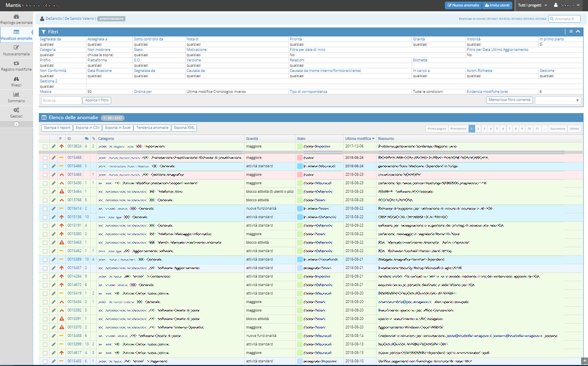Image resolution: width=588 pixels, height=366 pixels.
Task: Open the Gravità filter
Action: 419,39
